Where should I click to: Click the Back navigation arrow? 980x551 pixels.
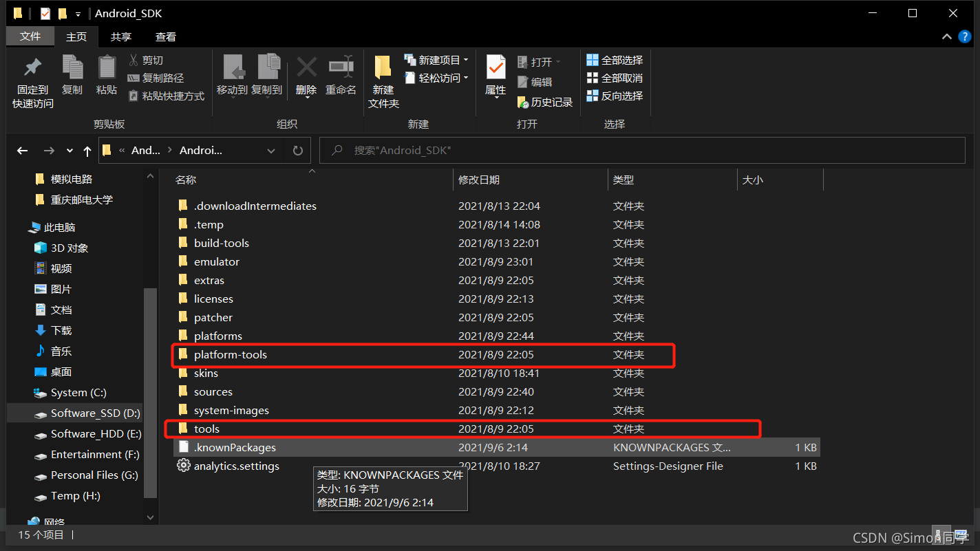23,151
